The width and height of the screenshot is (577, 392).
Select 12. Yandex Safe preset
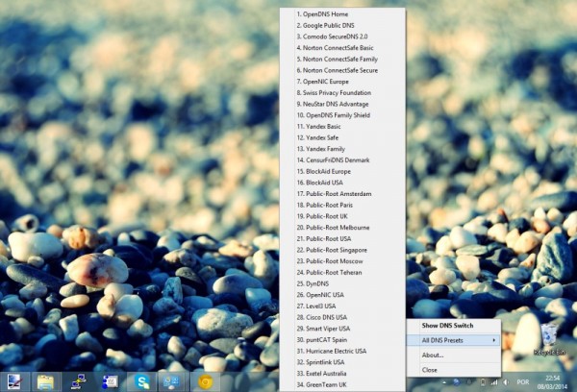[x=342, y=137]
